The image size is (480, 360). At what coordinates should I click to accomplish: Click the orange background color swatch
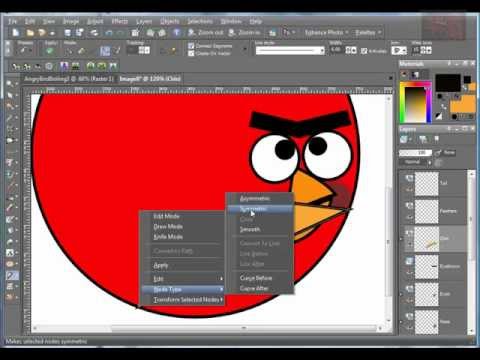tap(463, 105)
